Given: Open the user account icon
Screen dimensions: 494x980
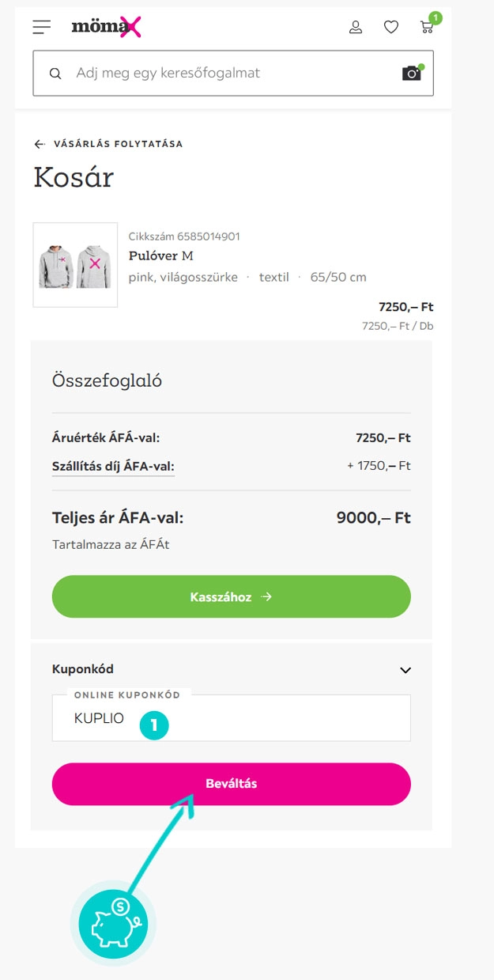Looking at the screenshot, I should pyautogui.click(x=356, y=28).
